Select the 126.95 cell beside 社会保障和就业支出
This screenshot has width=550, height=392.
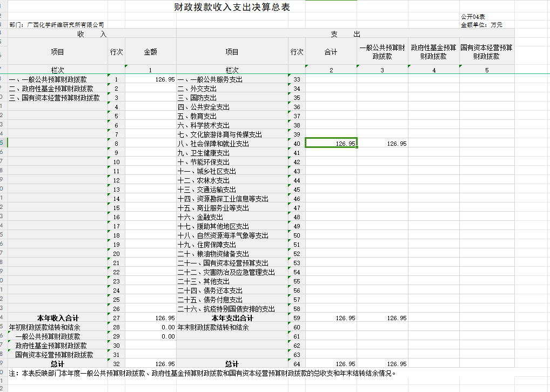point(331,144)
